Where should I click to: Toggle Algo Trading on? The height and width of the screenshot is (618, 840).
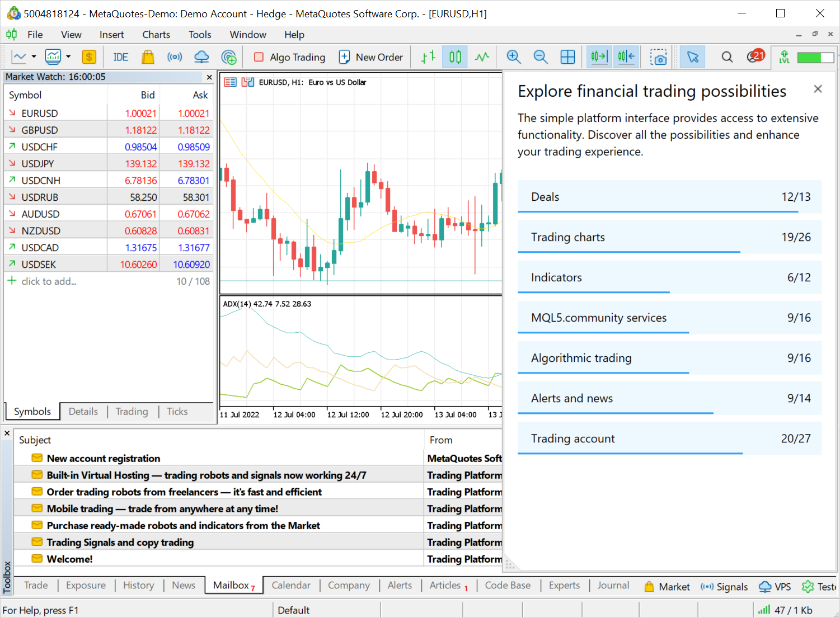pyautogui.click(x=289, y=56)
